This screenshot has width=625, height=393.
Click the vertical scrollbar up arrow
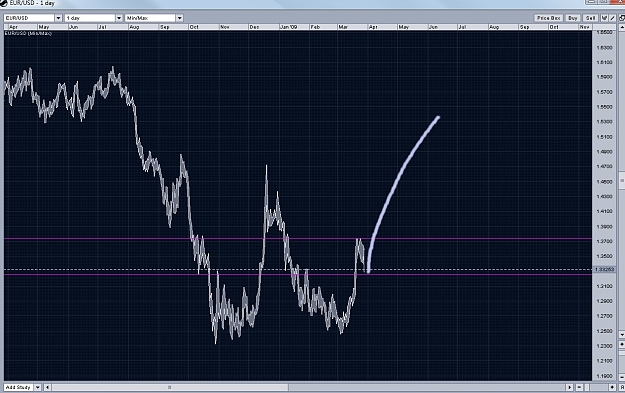tap(622, 27)
